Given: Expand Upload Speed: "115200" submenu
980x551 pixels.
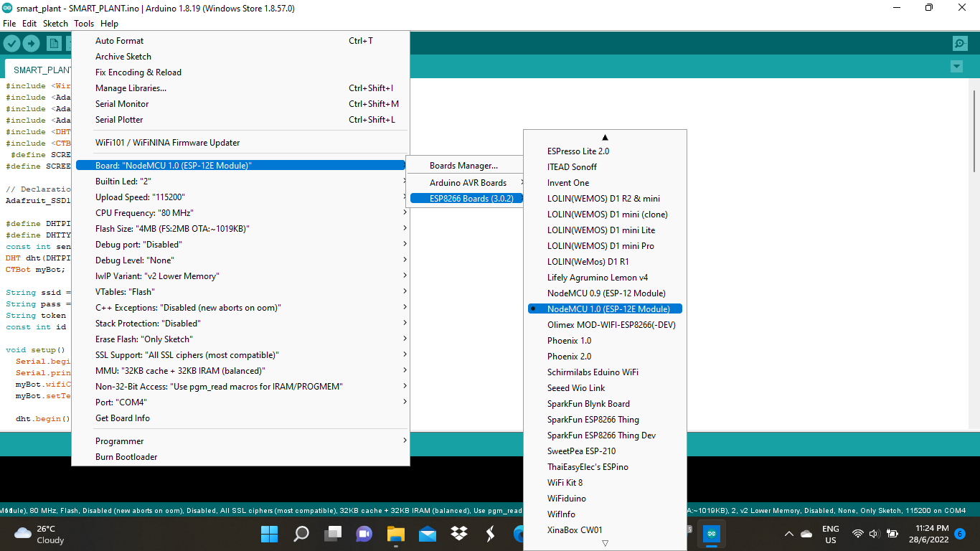Looking at the screenshot, I should pyautogui.click(x=241, y=197).
